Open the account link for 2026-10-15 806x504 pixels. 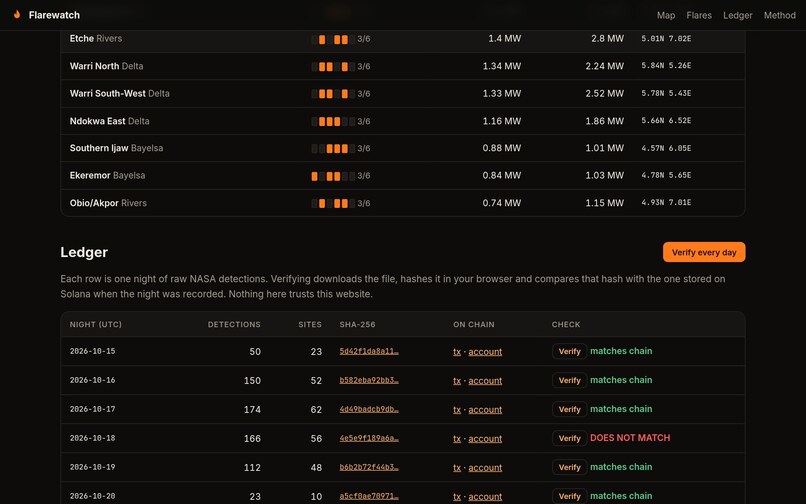coord(485,352)
